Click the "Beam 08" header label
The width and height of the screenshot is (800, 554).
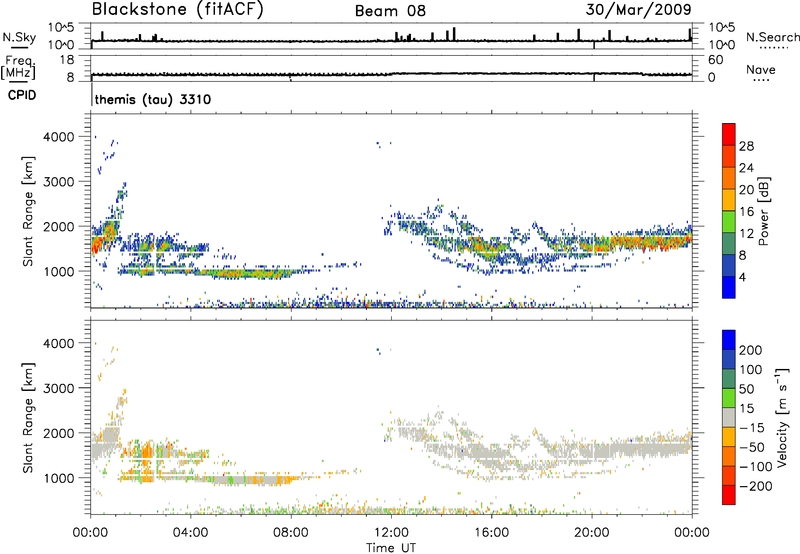(x=390, y=11)
